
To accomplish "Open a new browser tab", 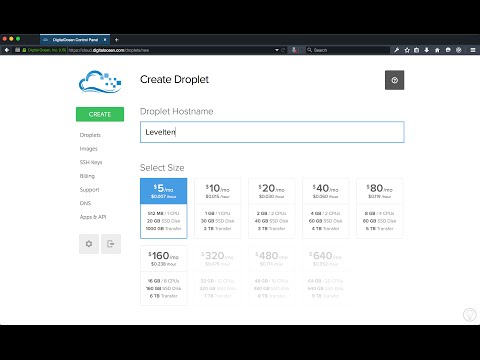I will tap(116, 40).
